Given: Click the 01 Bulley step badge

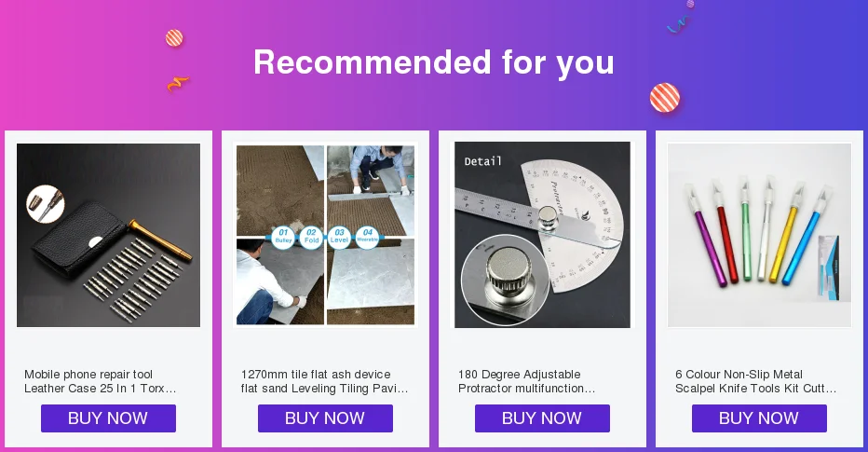Looking at the screenshot, I should point(283,236).
